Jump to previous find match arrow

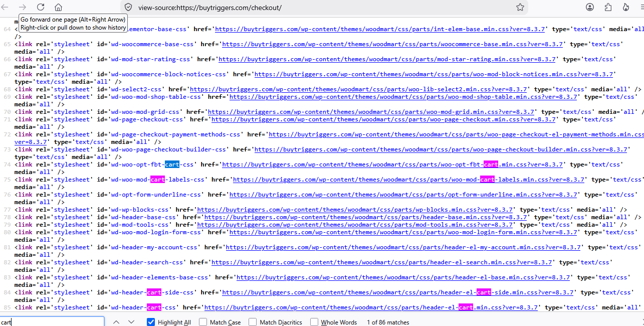click(x=116, y=322)
